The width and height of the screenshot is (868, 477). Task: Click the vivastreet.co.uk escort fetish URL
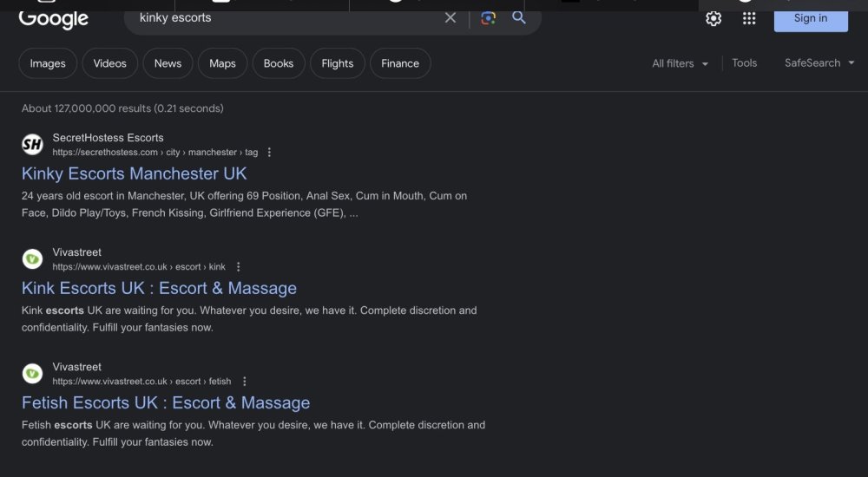pyautogui.click(x=141, y=382)
